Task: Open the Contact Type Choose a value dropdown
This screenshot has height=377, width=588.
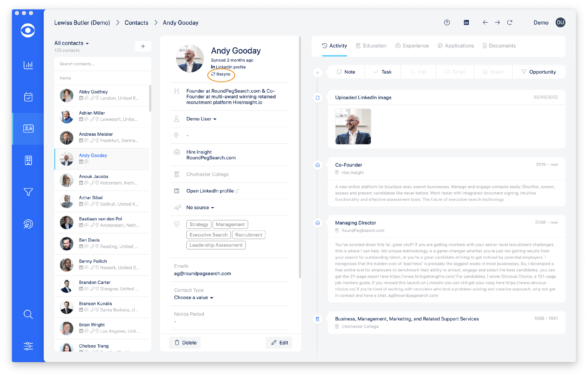Action: pos(193,298)
